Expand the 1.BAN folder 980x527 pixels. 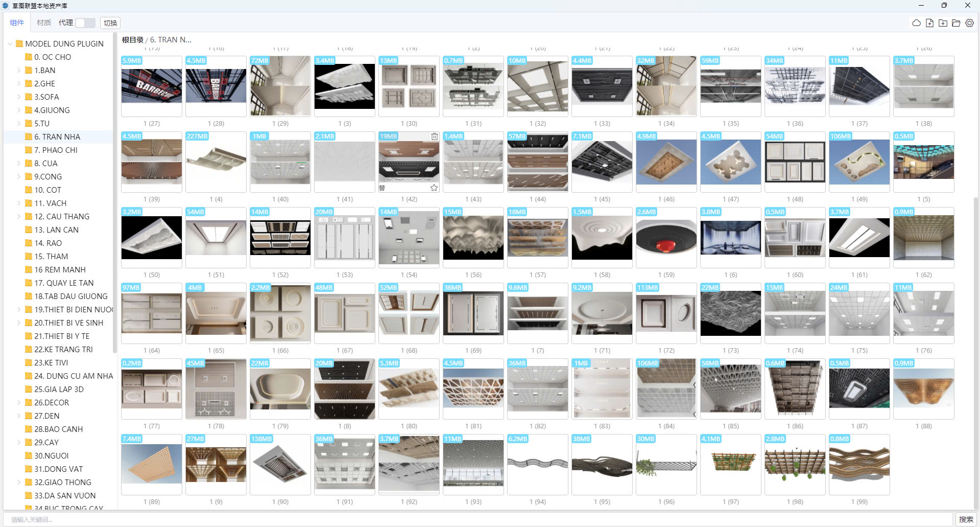(19, 71)
